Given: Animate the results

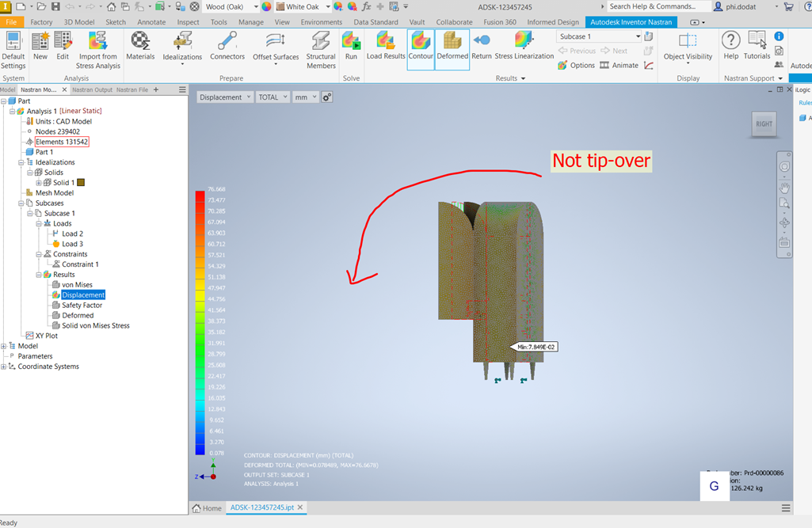Looking at the screenshot, I should (619, 65).
